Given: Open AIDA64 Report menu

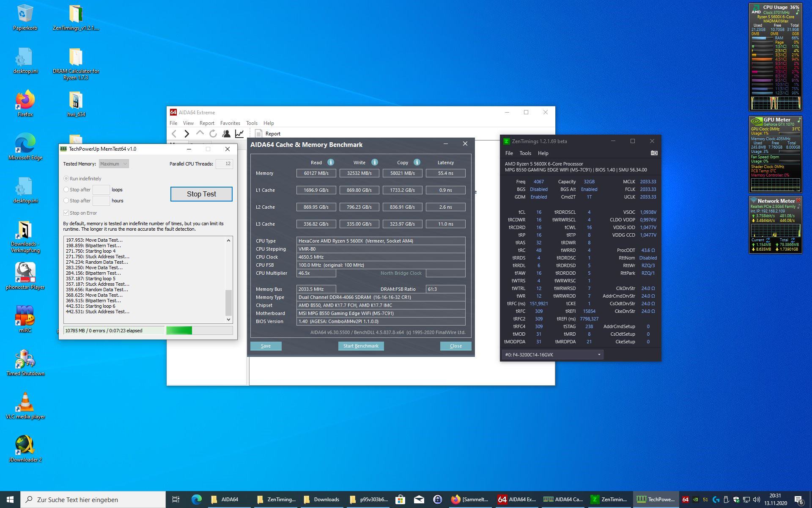Looking at the screenshot, I should coord(207,123).
